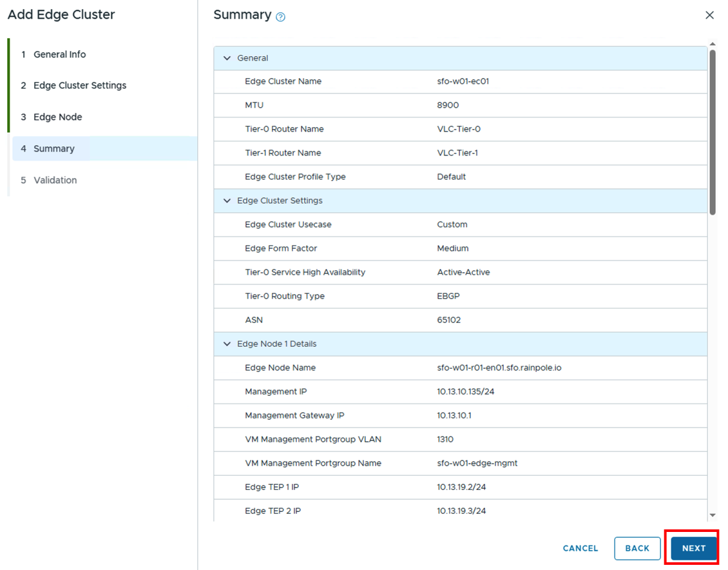728x570 pixels.
Task: Click the BACK button
Action: [637, 548]
